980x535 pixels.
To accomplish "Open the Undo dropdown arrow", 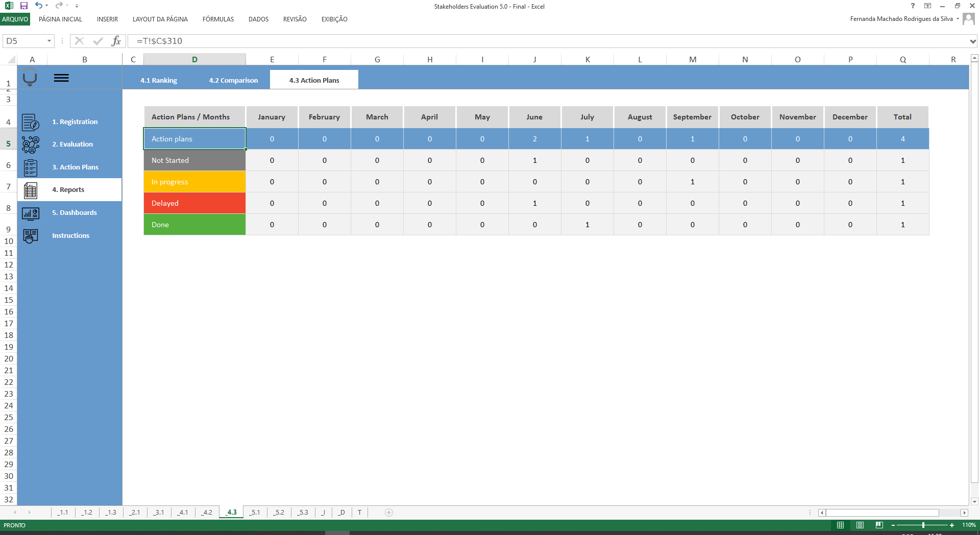I will (x=47, y=6).
